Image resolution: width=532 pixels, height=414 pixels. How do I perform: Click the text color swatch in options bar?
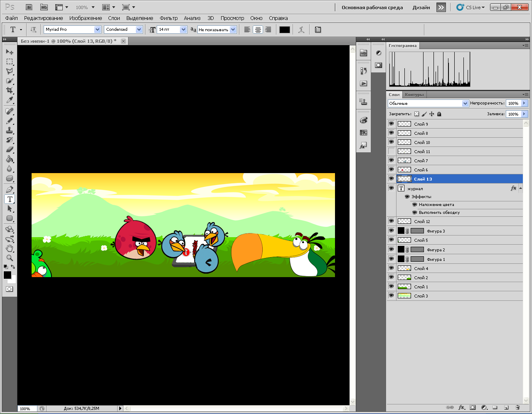[x=285, y=30]
